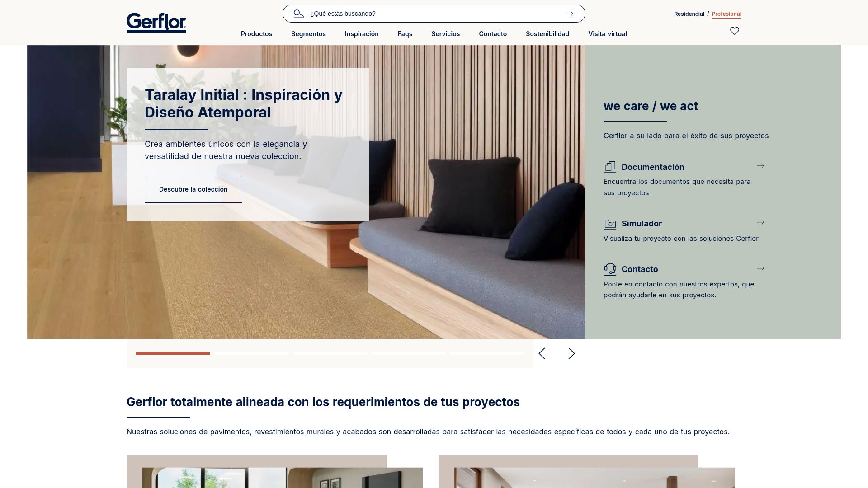The image size is (868, 488).
Task: Go to previous carousel slide
Action: point(542,353)
